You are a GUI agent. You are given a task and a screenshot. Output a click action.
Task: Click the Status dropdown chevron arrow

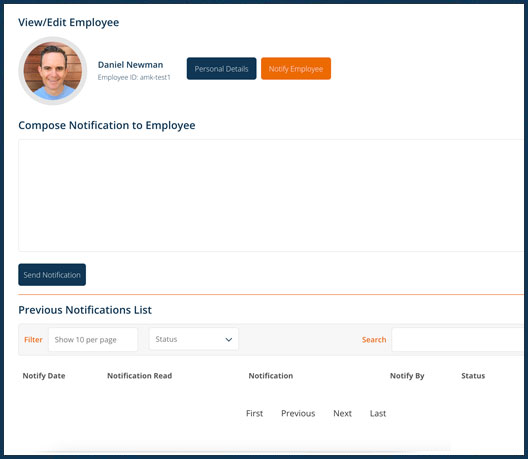click(x=229, y=339)
